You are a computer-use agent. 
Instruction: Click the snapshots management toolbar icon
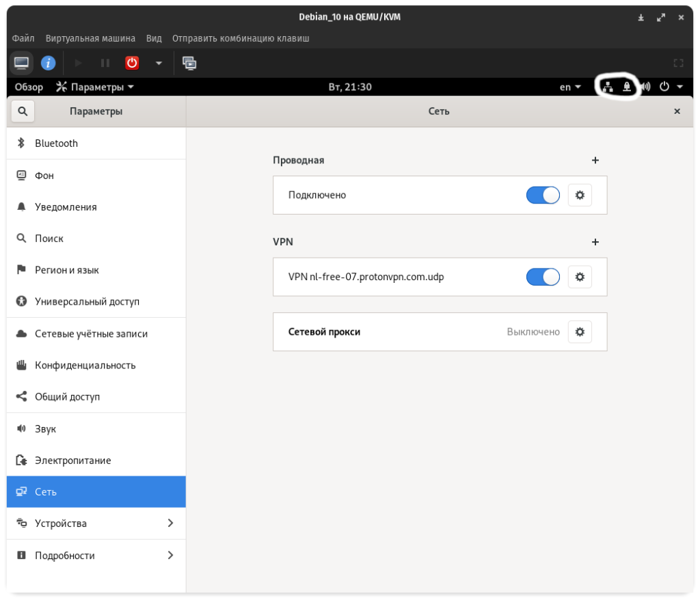[189, 63]
